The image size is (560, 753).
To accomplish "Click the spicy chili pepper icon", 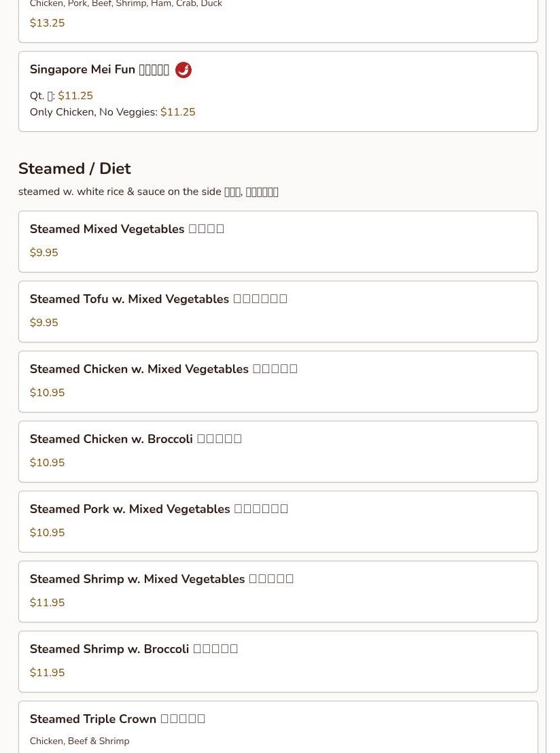I will point(183,70).
